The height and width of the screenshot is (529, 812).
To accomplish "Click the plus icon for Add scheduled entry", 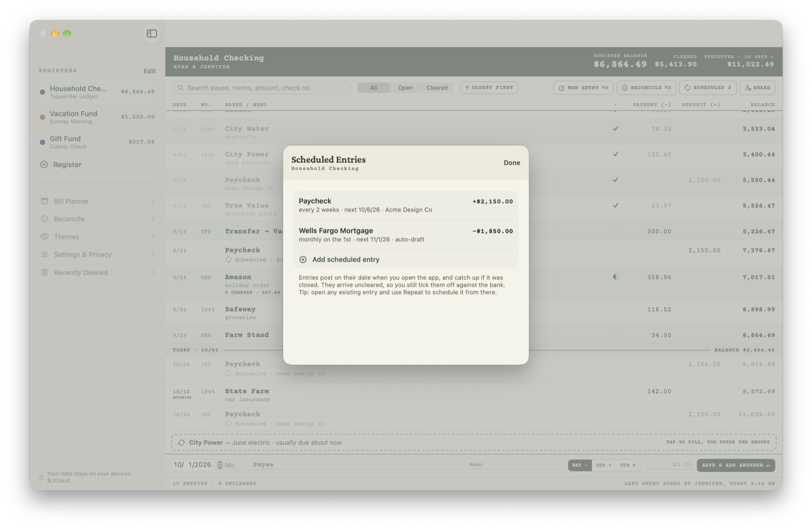I will (x=303, y=259).
